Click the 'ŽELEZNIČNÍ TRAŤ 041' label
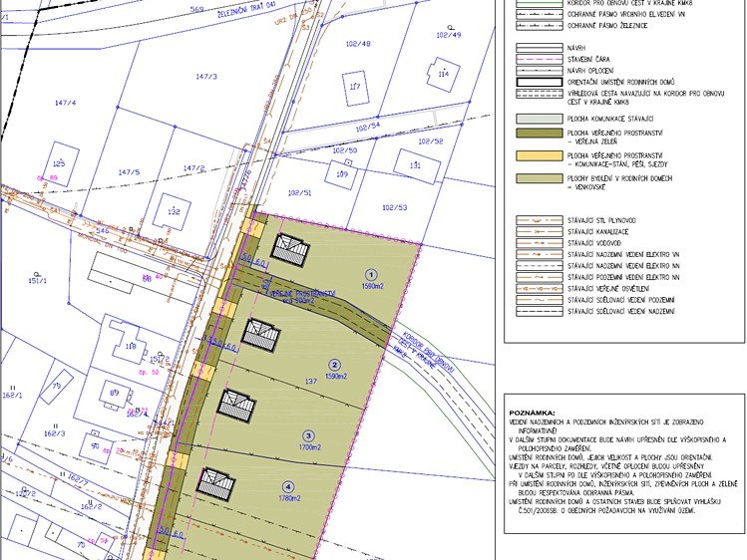 pos(247,11)
